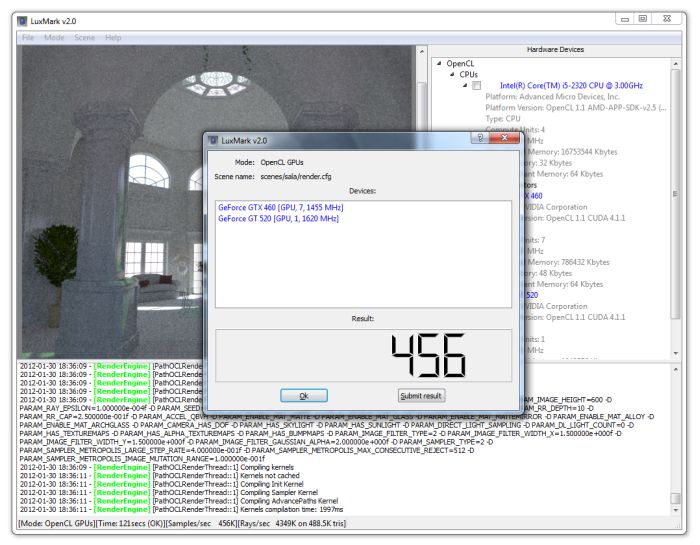Click the help question mark in the dialog title bar
Image resolution: width=700 pixels, height=545 pixels.
480,138
